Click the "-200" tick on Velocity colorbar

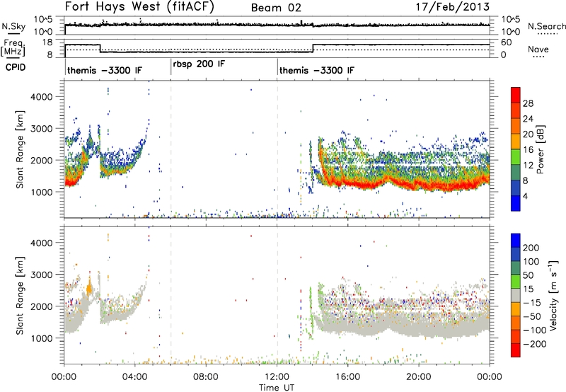coord(534,344)
